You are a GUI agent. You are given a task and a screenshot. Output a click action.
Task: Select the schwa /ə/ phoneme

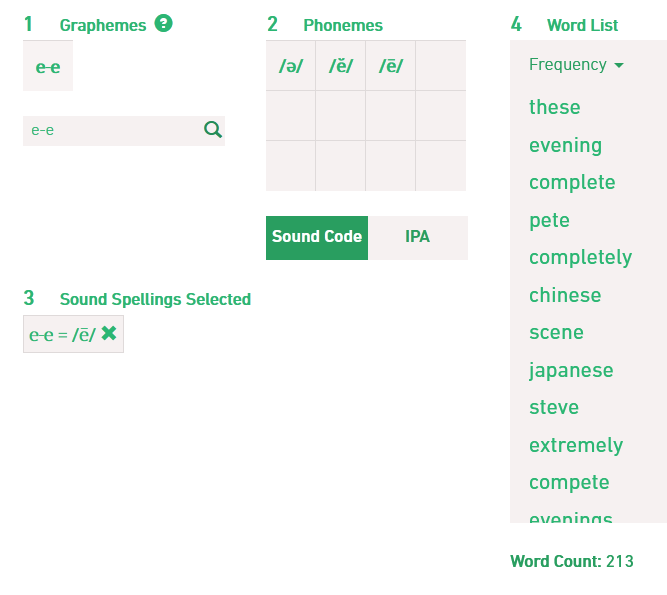click(291, 66)
